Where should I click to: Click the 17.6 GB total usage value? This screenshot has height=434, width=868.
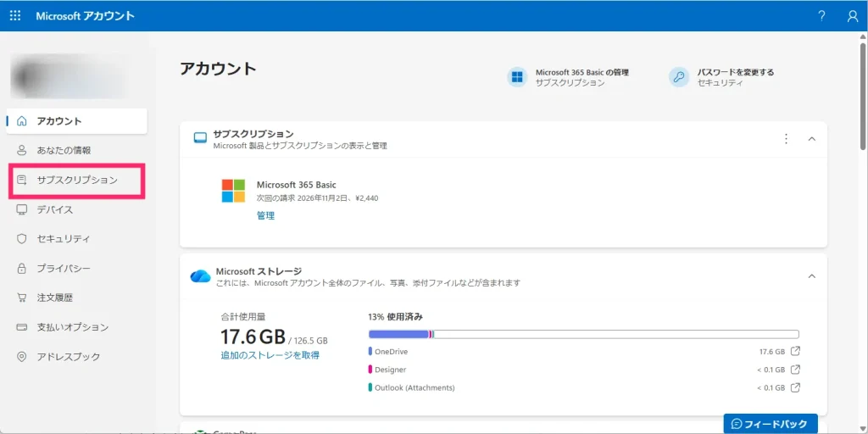click(x=253, y=337)
